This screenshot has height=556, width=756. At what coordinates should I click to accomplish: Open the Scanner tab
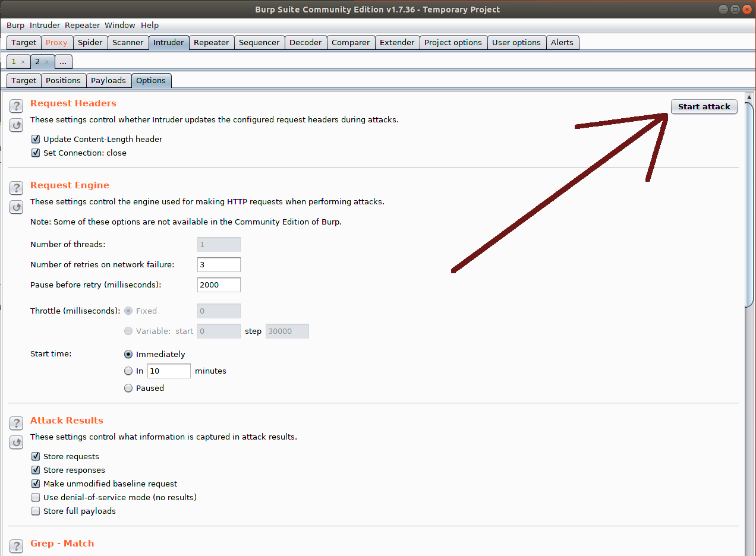point(128,42)
